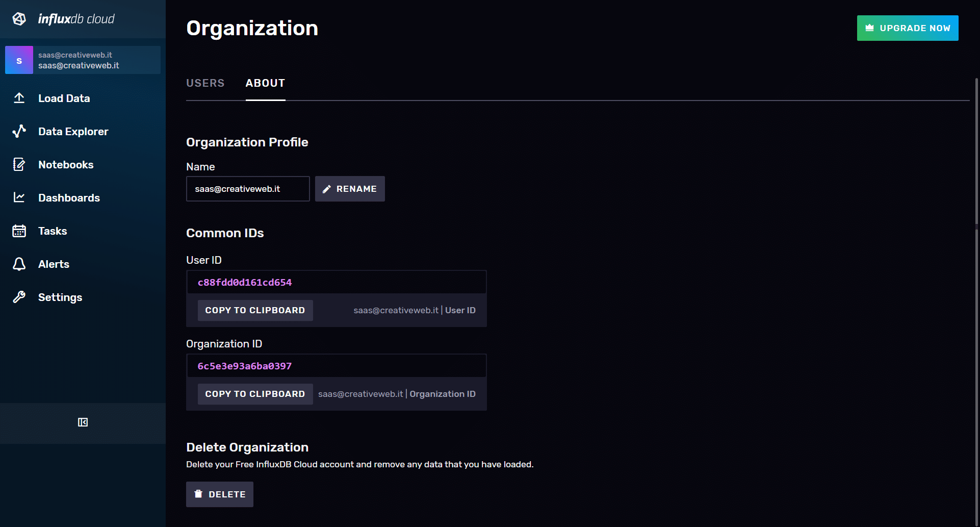This screenshot has width=980, height=527.
Task: Switch to the Users tab
Action: coord(205,83)
